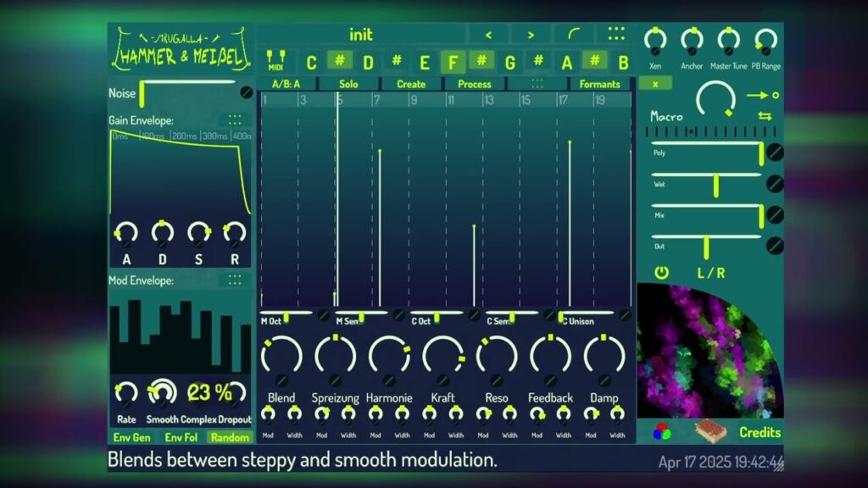Click the round icon beside M Sem slider
Image resolution: width=868 pixels, height=488 pixels.
(398, 315)
